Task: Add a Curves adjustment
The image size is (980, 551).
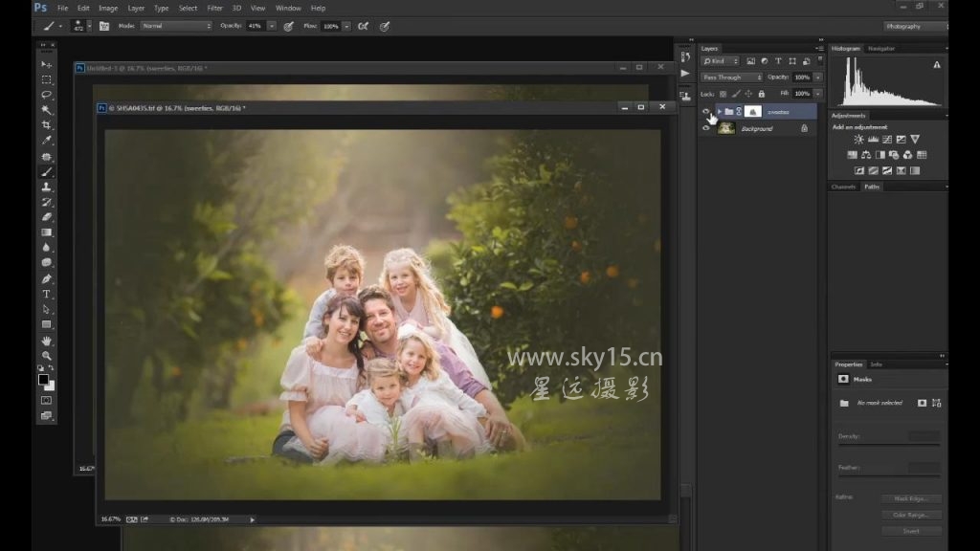Action: click(x=887, y=140)
